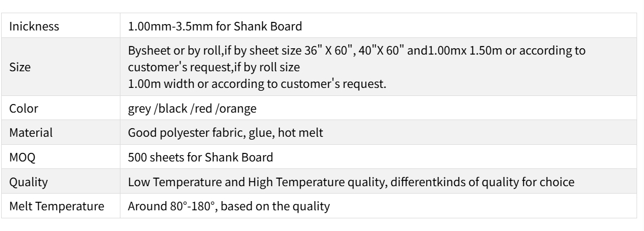Screen dimensions: 644x231
Task: Select the '1.00mm-3.5mm for Shank Board' cell
Action: coord(214,26)
